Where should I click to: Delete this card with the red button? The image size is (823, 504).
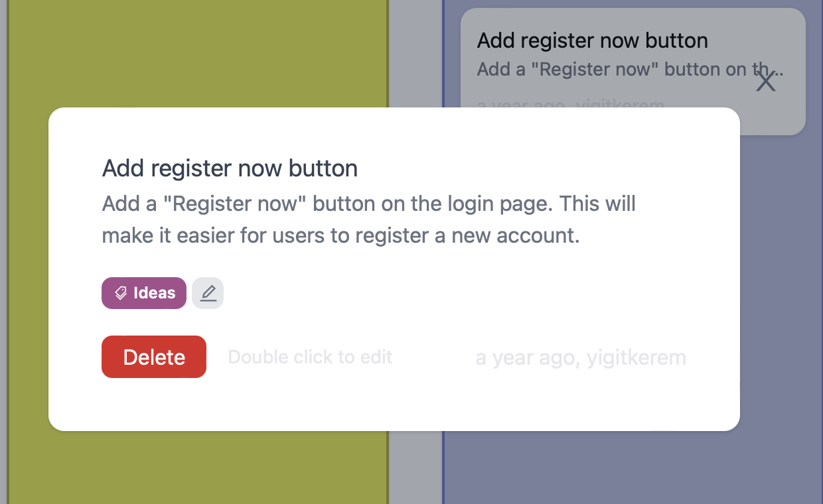click(154, 357)
